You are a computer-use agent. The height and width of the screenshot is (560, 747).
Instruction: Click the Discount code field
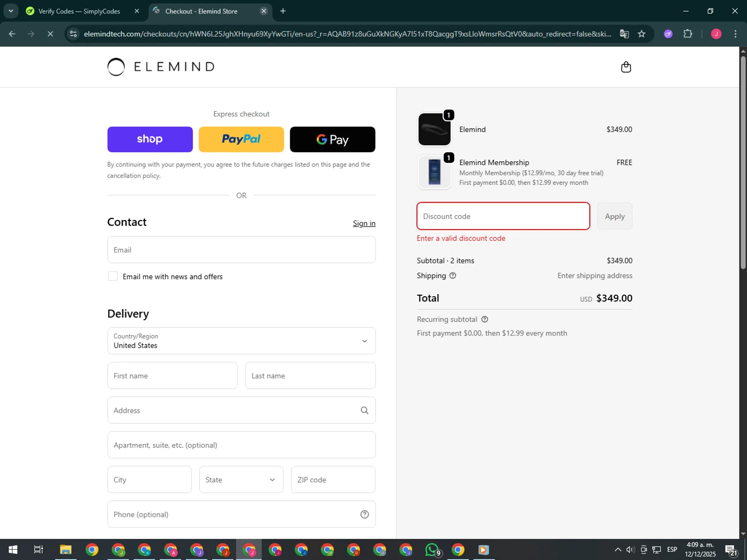coord(503,216)
